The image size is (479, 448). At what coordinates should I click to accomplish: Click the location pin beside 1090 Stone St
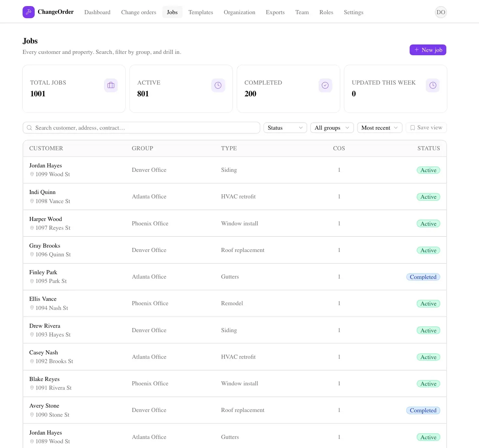pos(32,415)
